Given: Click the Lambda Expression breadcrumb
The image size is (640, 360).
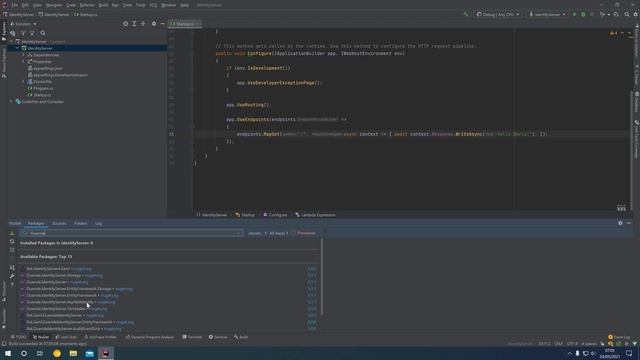Looking at the screenshot, I should tap(315, 215).
